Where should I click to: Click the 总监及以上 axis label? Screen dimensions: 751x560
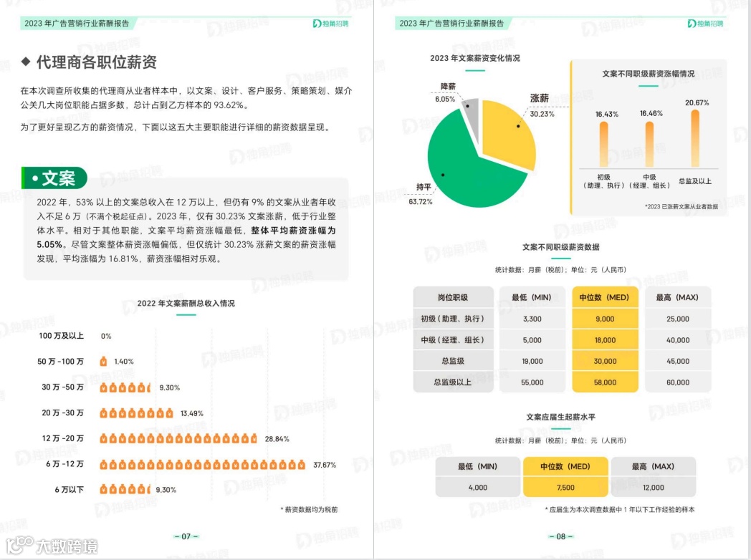695,181
